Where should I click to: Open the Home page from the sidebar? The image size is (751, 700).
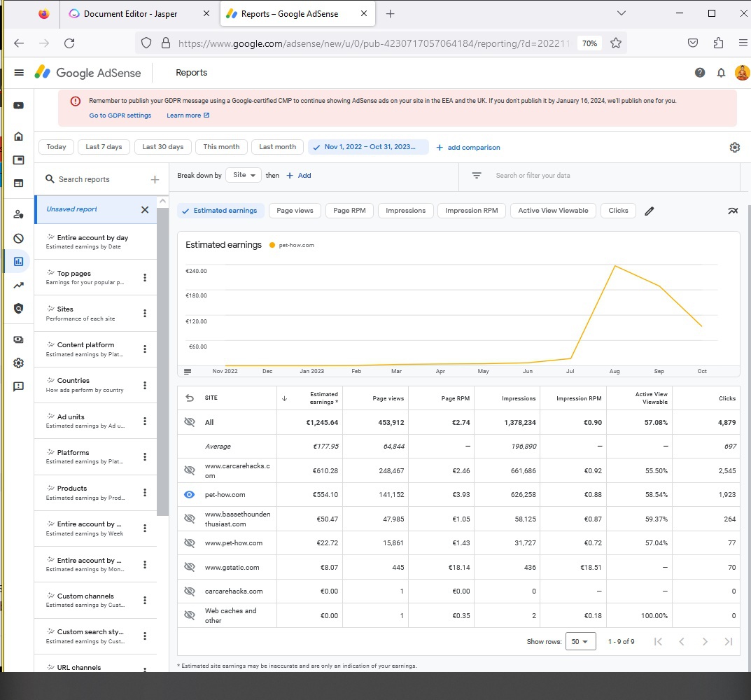[18, 136]
